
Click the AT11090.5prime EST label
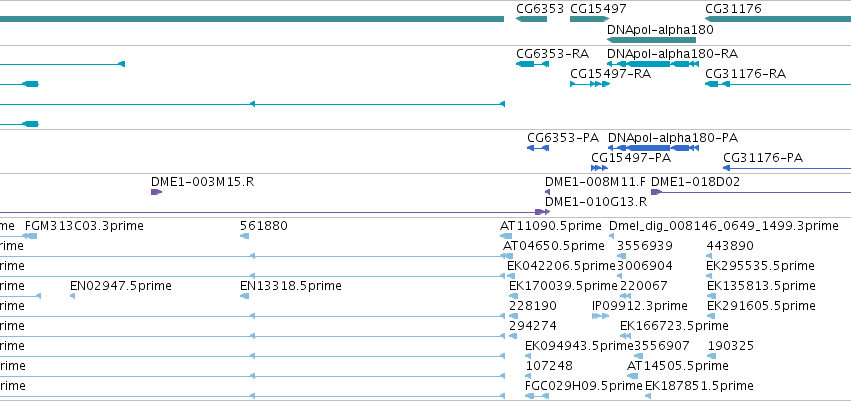coord(550,226)
